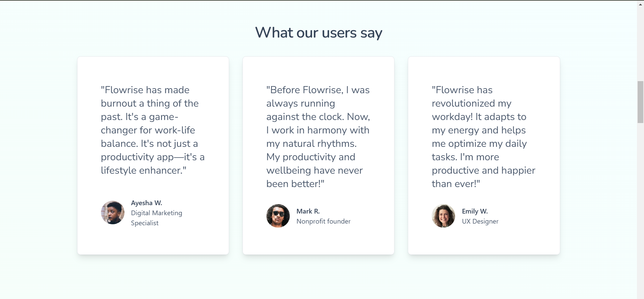Click Ayesha W.'s profile photo
Screen dimensions: 644x299
113,213
